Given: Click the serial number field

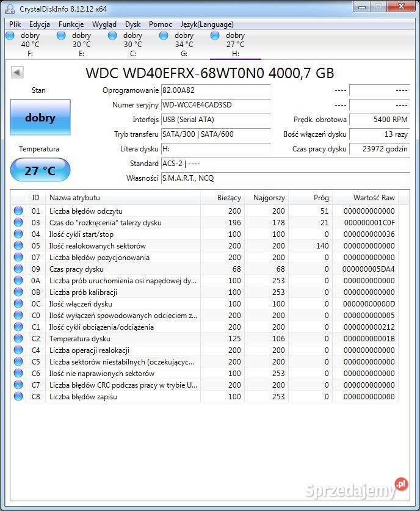Looking at the screenshot, I should [x=215, y=105].
